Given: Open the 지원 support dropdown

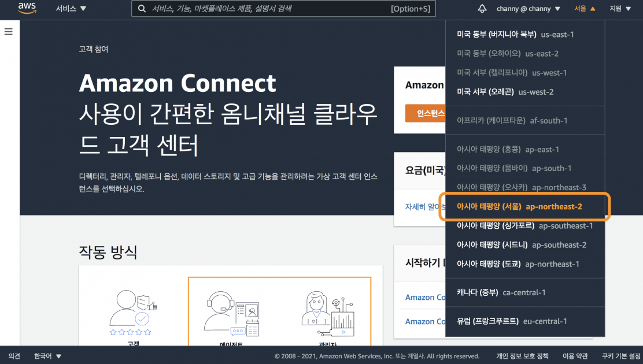Looking at the screenshot, I should point(620,9).
